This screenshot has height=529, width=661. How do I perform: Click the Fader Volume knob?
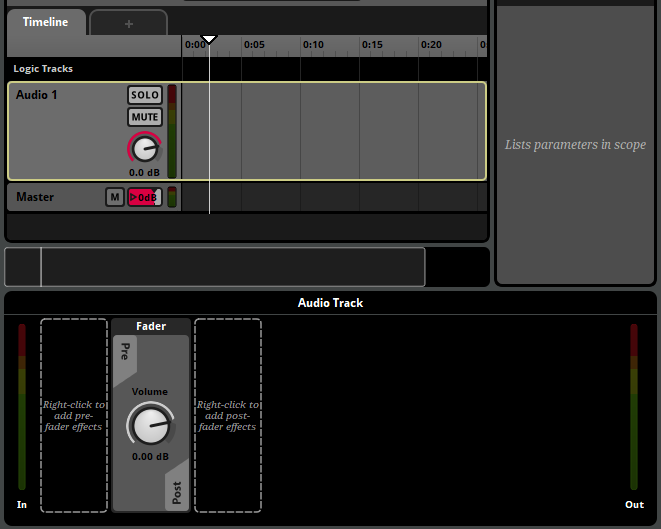coord(150,426)
